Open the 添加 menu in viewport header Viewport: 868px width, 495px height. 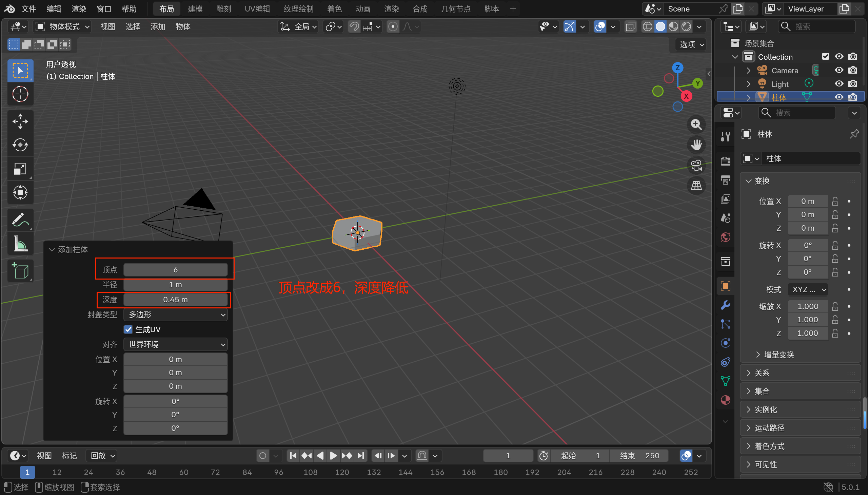(158, 26)
